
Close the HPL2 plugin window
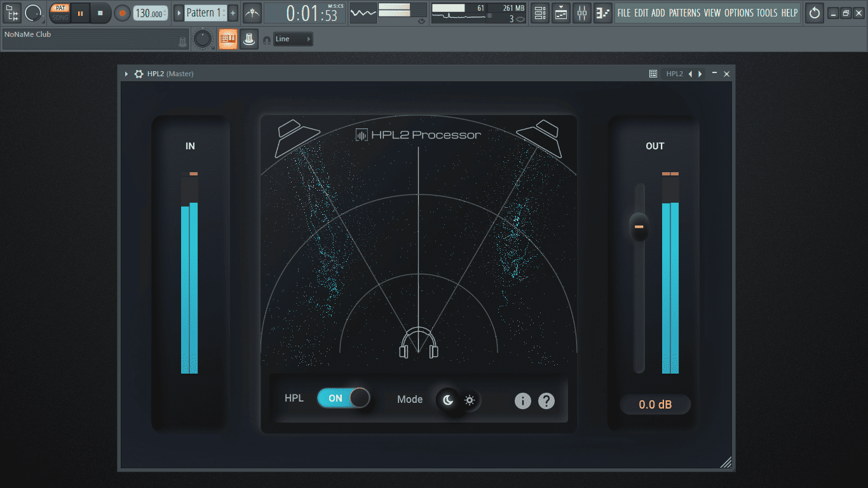(727, 74)
